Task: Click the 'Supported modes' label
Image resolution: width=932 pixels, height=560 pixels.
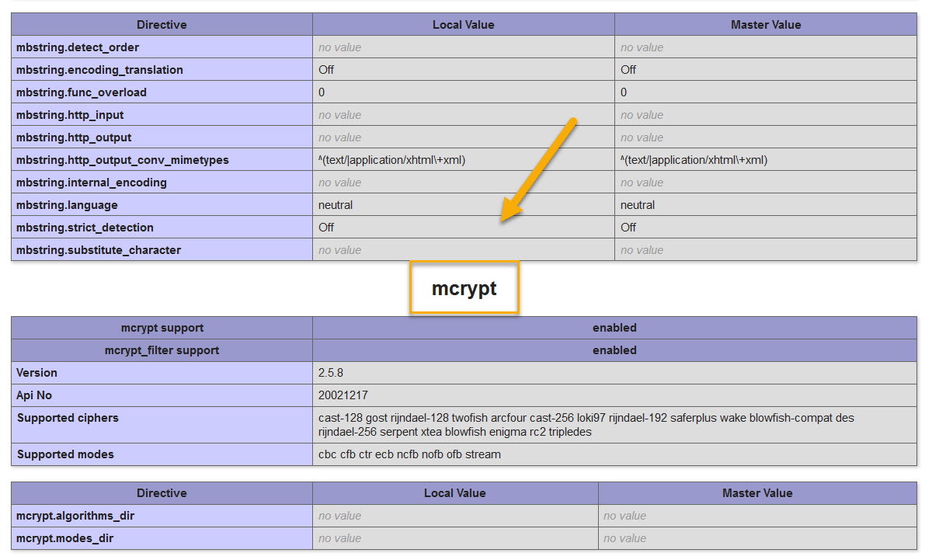Action: click(65, 454)
